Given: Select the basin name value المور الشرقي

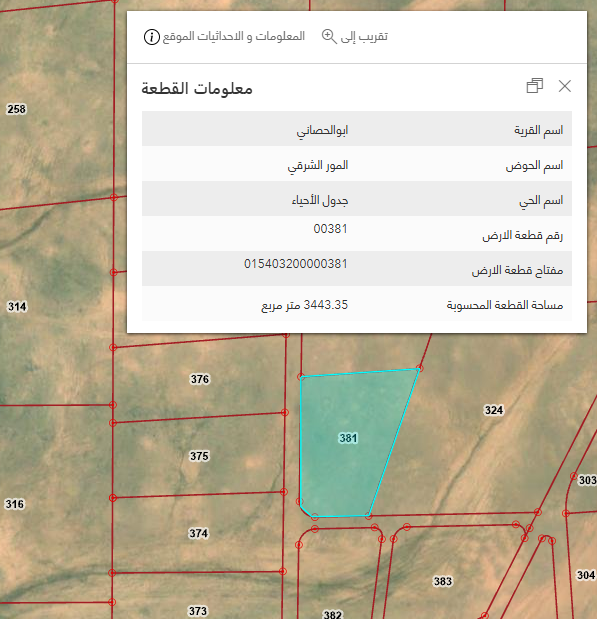Looking at the screenshot, I should click(318, 165).
